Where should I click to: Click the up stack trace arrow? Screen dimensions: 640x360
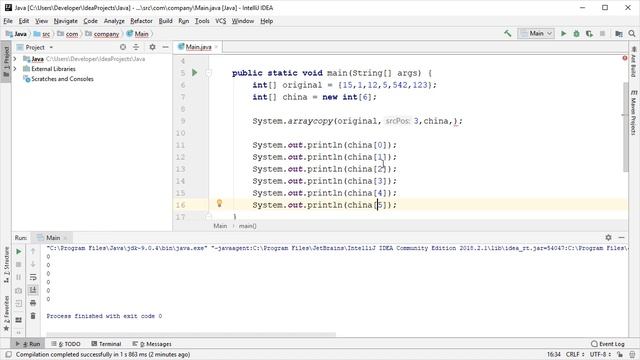pos(33,251)
